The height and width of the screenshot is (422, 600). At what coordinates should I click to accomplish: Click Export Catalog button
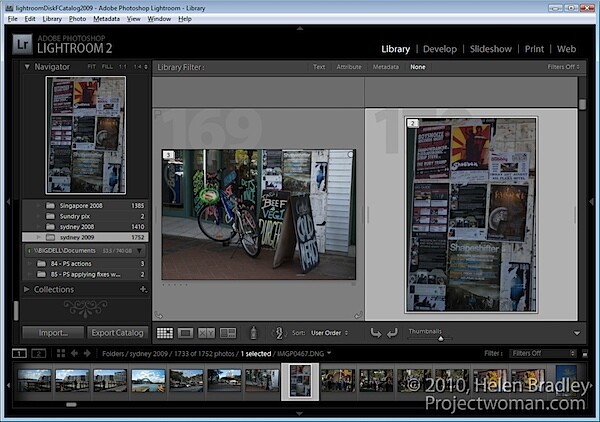[117, 333]
